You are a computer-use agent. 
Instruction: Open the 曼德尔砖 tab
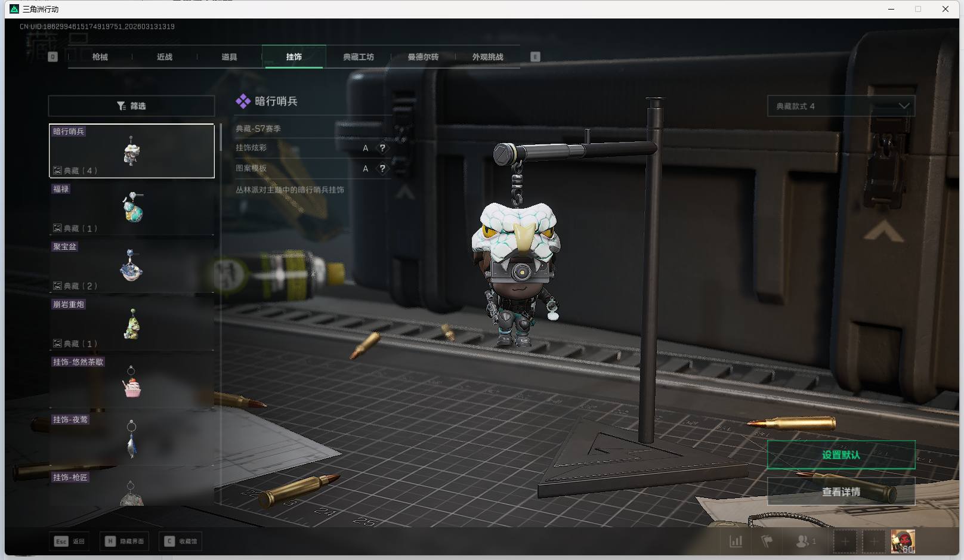423,57
